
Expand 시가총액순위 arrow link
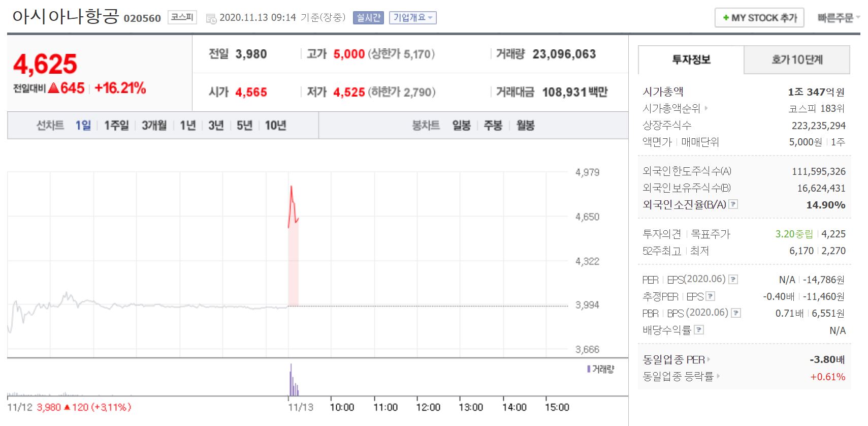point(706,108)
